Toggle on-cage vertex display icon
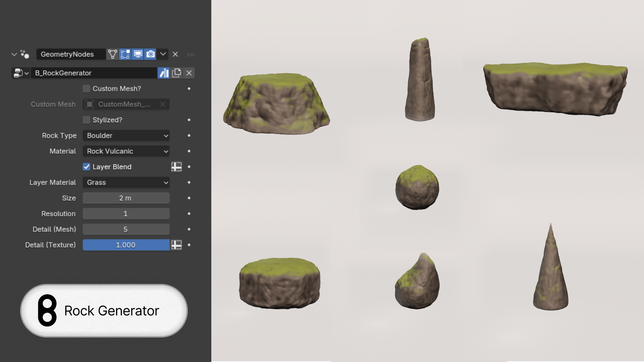Image resolution: width=644 pixels, height=362 pixels. pos(112,54)
